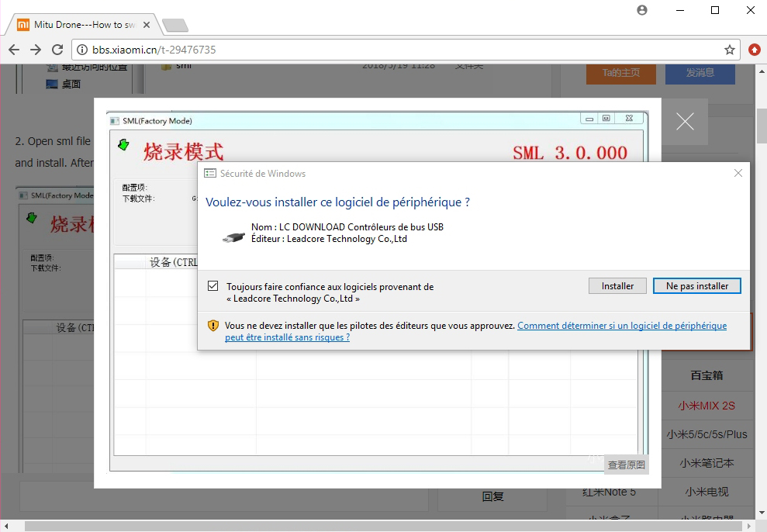The image size is (767, 532).
Task: Minimize the SML(Factory Mode) window
Action: pyautogui.click(x=589, y=119)
